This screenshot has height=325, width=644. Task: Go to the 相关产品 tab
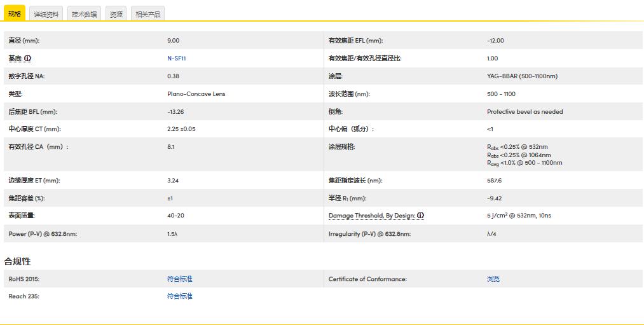147,14
